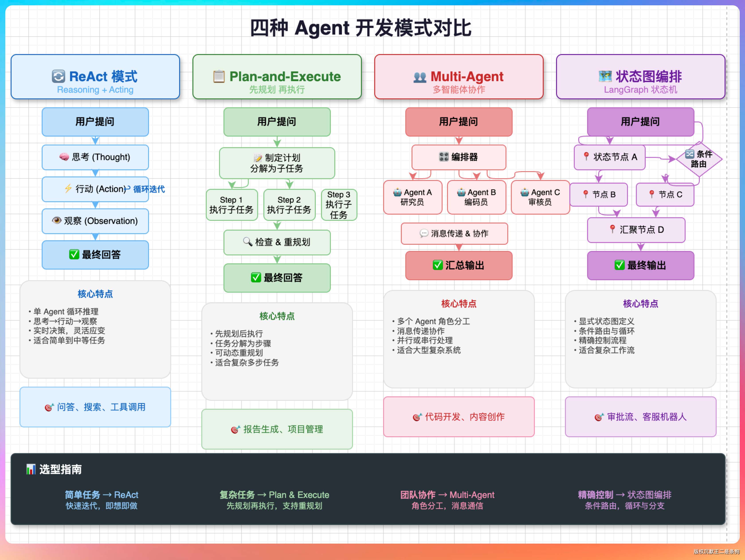
Task: Click the speech bubble icon in 消息传递 node
Action: (424, 233)
